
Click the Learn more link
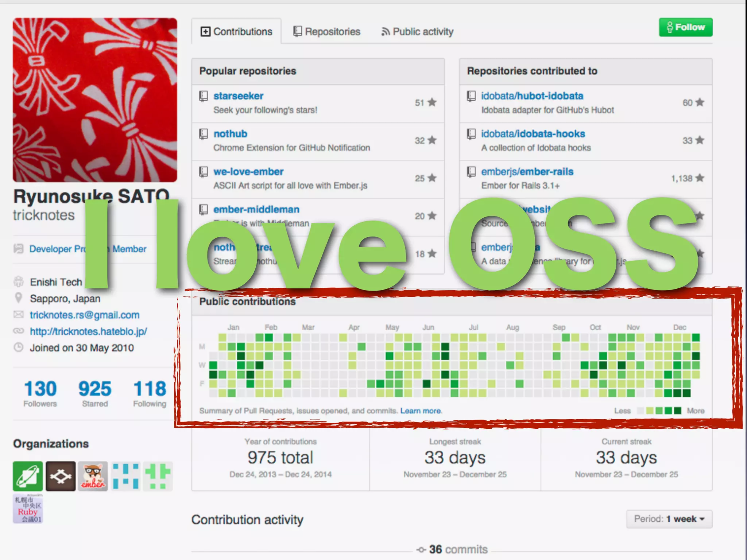pos(421,411)
